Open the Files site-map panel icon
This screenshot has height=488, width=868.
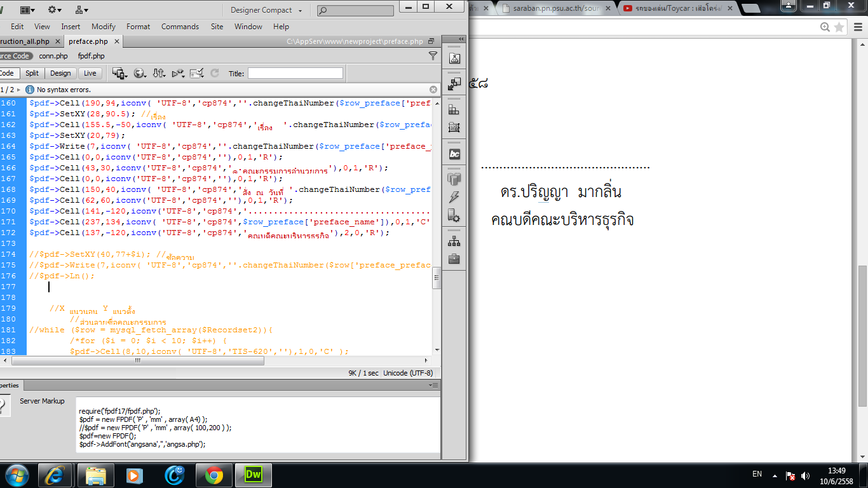454,241
